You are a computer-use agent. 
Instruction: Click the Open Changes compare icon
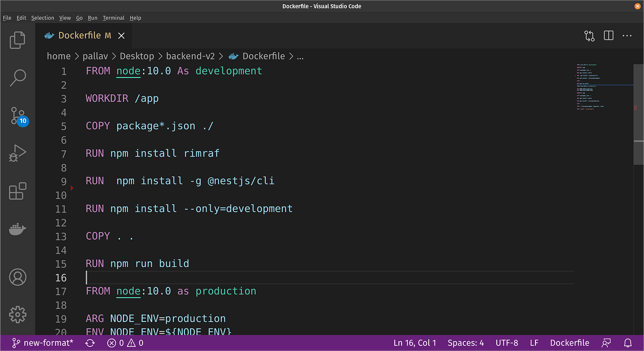pyautogui.click(x=589, y=35)
